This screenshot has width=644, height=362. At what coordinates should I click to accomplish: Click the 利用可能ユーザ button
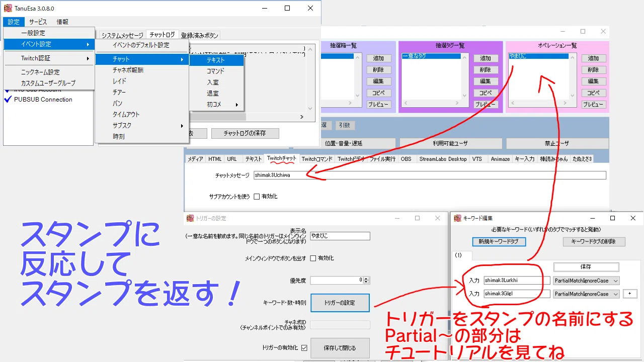coord(450,143)
